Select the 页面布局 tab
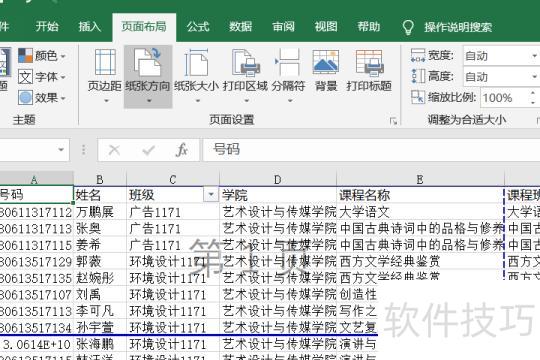The image size is (540, 360). [144, 27]
